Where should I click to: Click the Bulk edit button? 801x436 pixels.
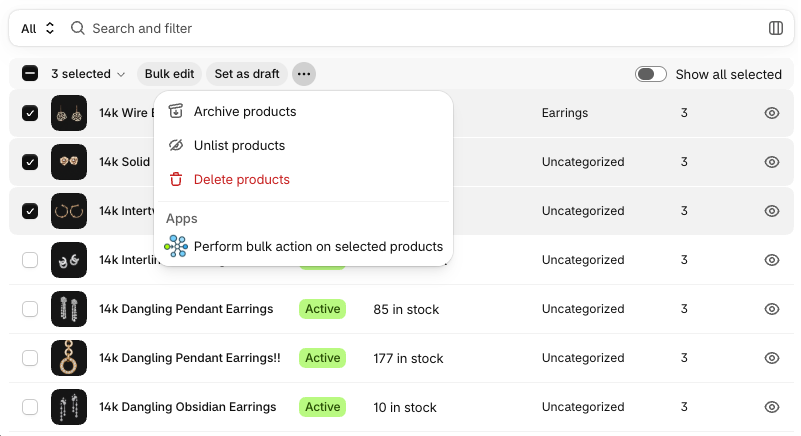[x=169, y=74]
